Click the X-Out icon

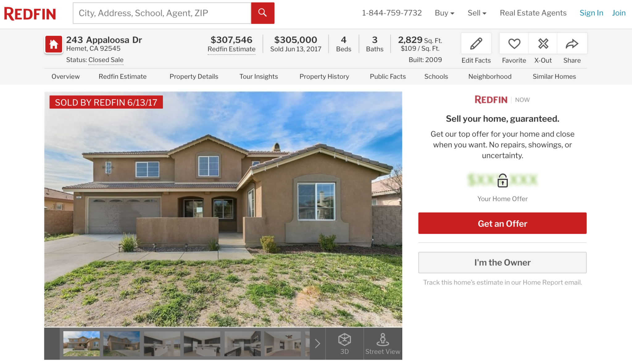pos(543,43)
